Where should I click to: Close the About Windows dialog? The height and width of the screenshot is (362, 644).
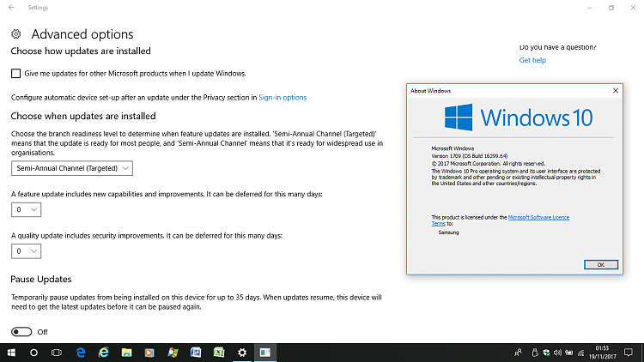616,91
